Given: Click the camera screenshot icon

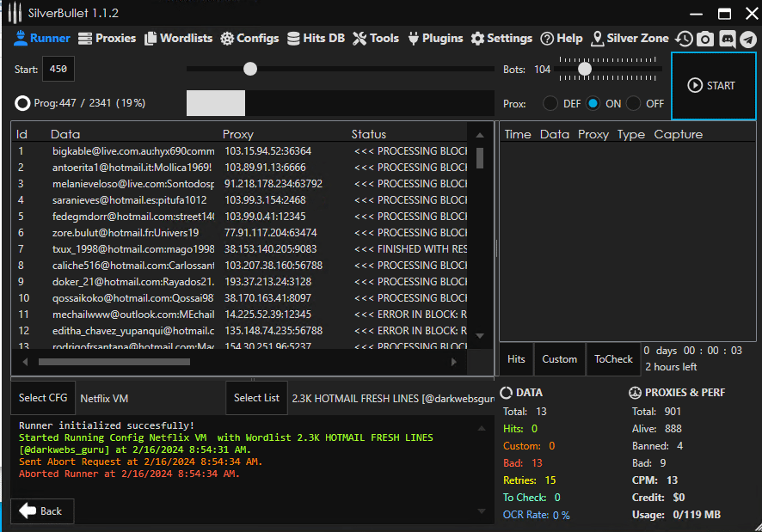Looking at the screenshot, I should click(x=705, y=39).
